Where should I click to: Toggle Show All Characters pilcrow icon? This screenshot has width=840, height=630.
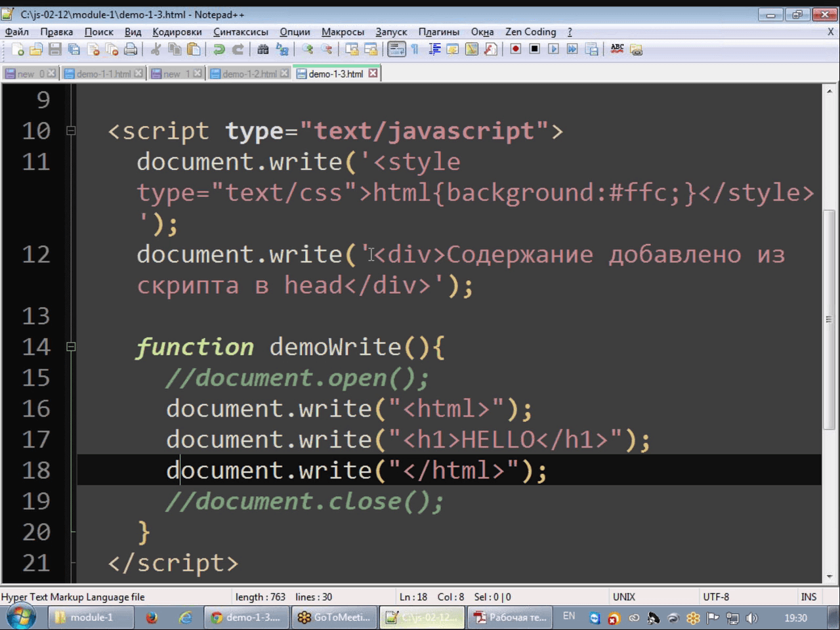click(415, 49)
